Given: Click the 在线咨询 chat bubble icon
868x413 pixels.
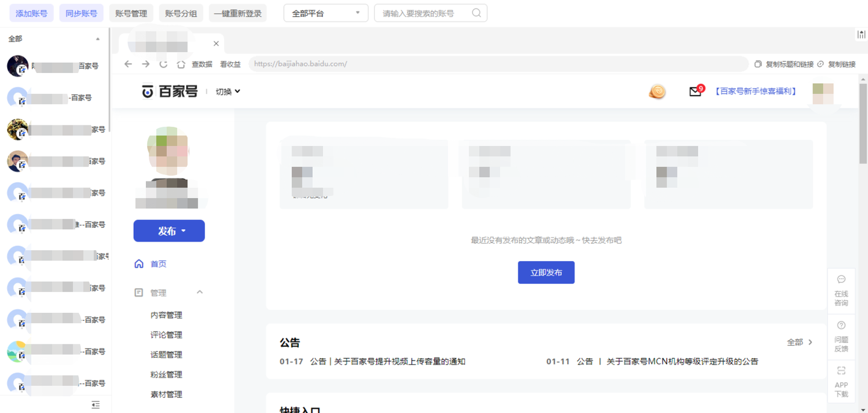Looking at the screenshot, I should pos(841,279).
